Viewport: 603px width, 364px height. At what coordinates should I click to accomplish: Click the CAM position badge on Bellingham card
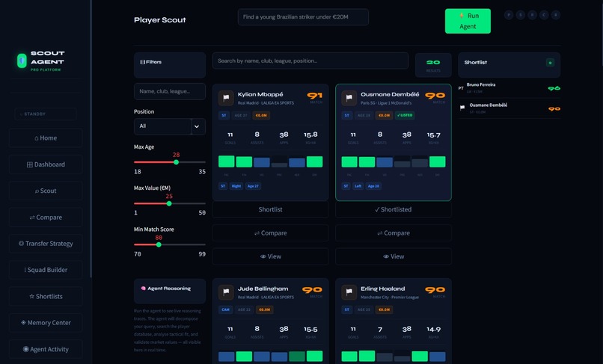[226, 309]
